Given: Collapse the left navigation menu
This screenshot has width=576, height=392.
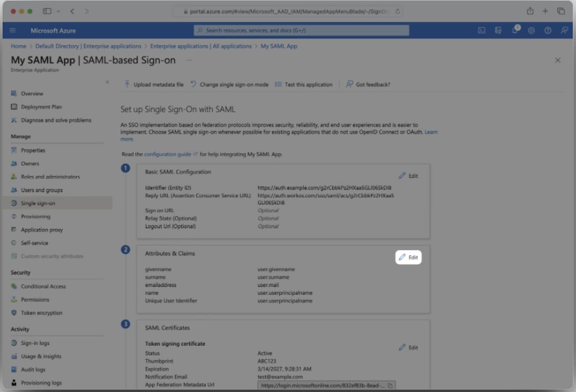Looking at the screenshot, I should [x=107, y=82].
